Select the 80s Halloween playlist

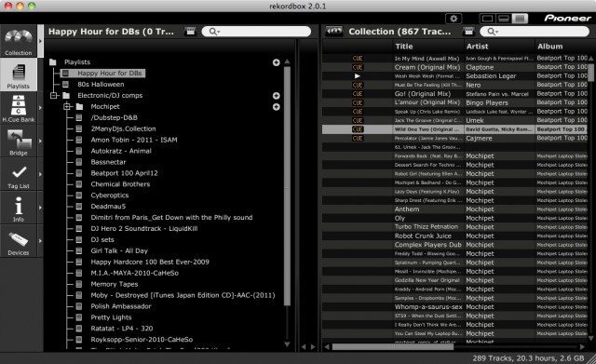(101, 85)
